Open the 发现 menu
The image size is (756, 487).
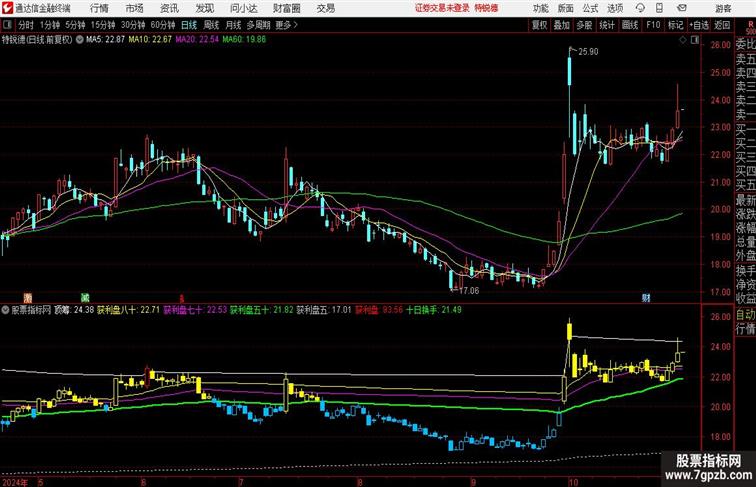pyautogui.click(x=204, y=8)
